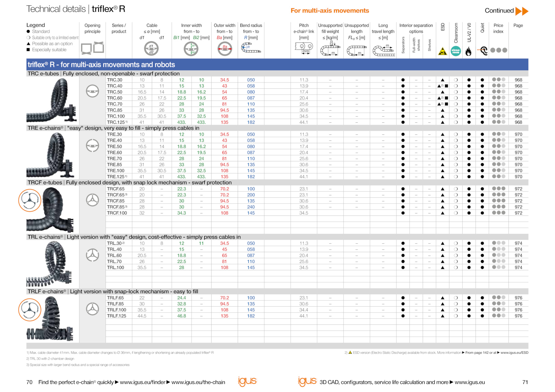Select the TRE e-chains product image

tap(51, 155)
